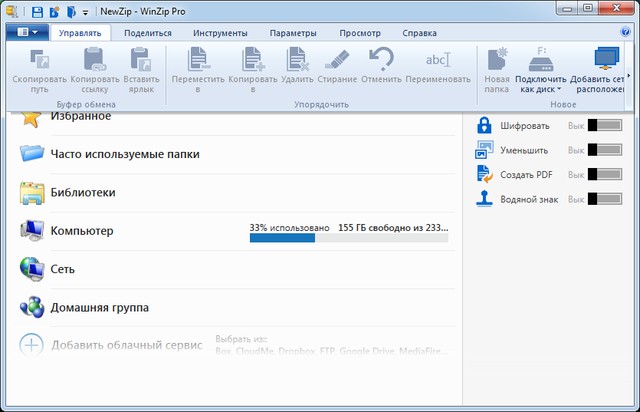This screenshot has height=412, width=640.
Task: Click the Удалить file icon
Action: 297,58
